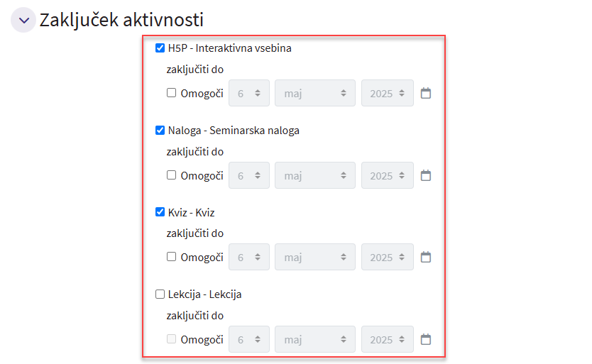
Task: Open calendar picker for Lekcija activity
Action: [426, 339]
